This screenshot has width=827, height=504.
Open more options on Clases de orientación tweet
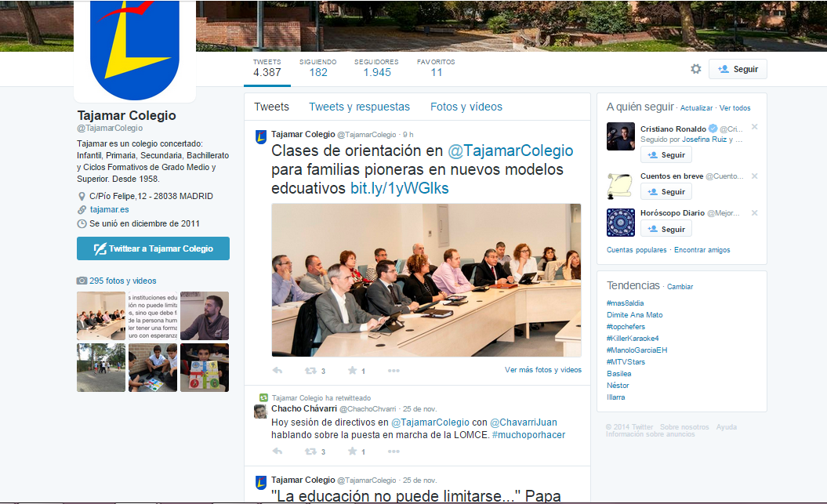[394, 371]
